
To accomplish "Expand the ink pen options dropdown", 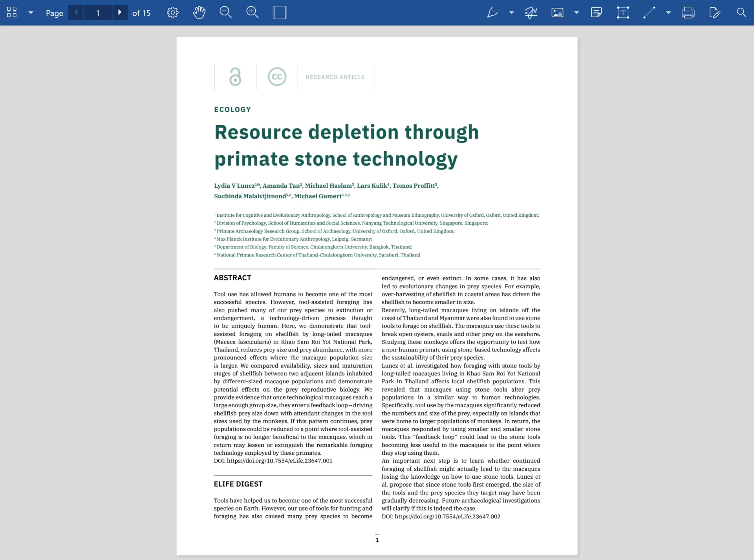I will pos(511,13).
